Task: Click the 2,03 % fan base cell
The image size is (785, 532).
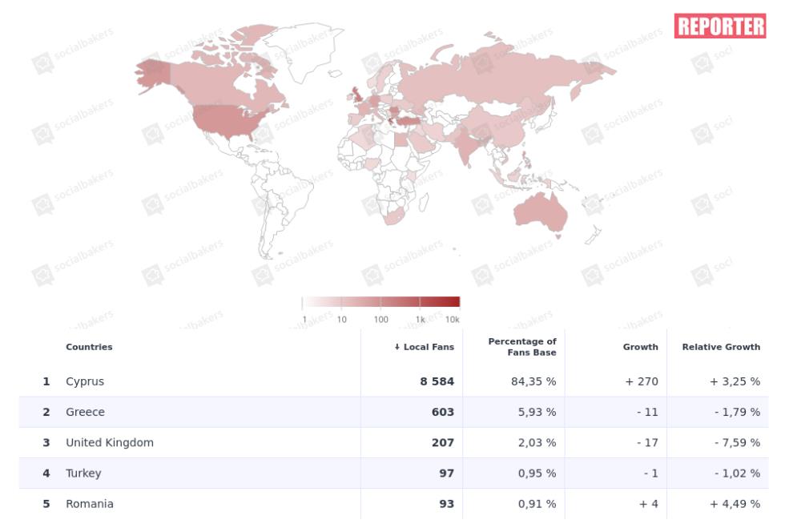Action: [537, 442]
